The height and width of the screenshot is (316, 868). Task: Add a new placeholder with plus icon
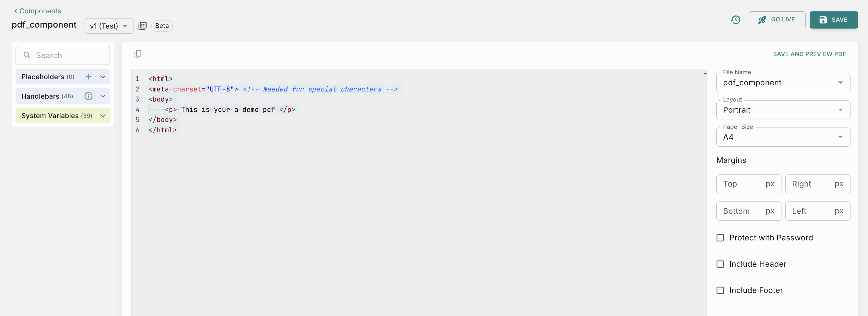88,77
